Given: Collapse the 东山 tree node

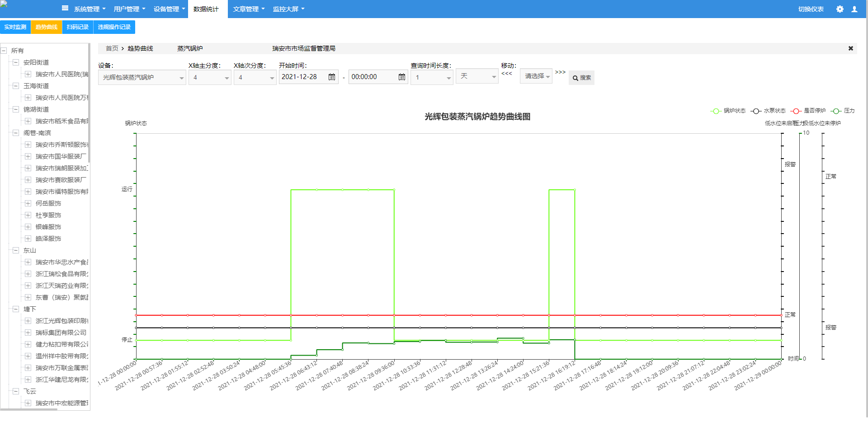Looking at the screenshot, I should (x=16, y=250).
